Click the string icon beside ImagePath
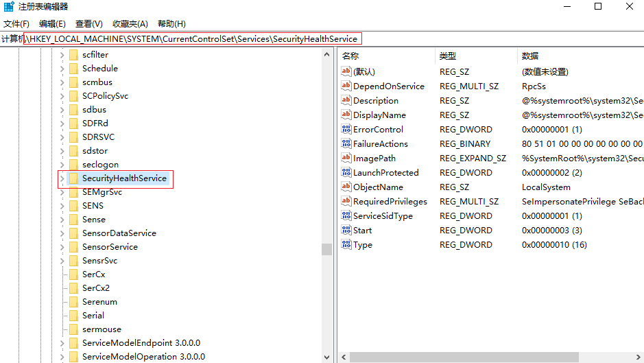The image size is (644, 363). [x=346, y=159]
